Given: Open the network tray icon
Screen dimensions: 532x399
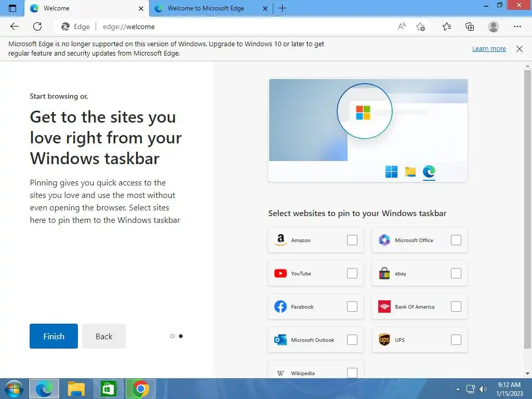Looking at the screenshot, I should point(470,389).
